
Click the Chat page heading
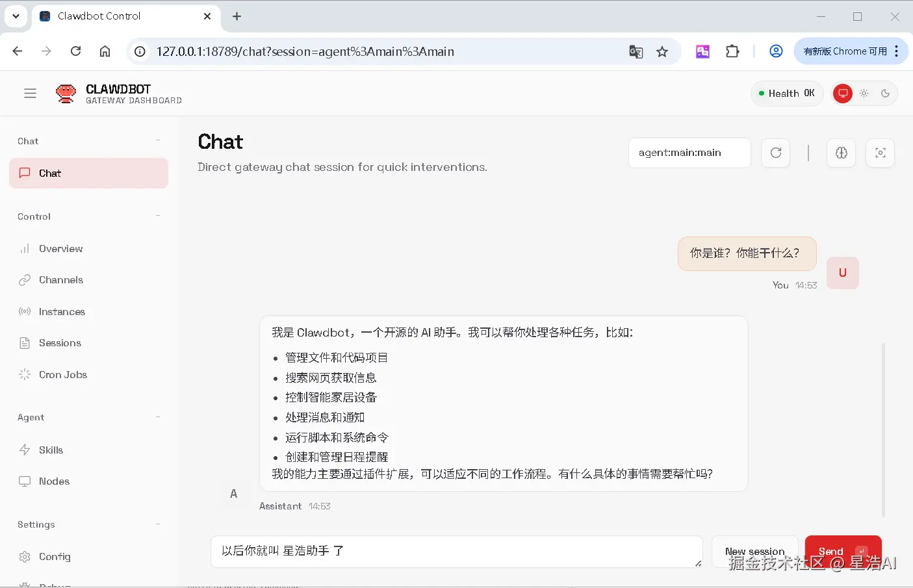pos(220,142)
